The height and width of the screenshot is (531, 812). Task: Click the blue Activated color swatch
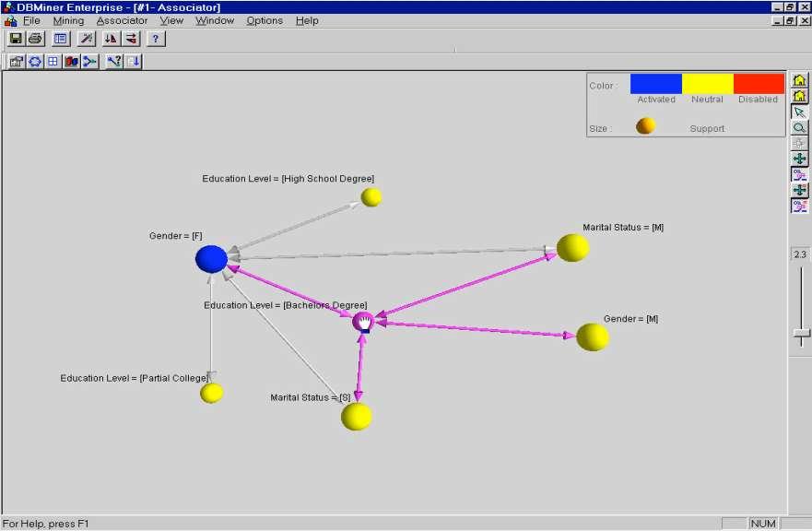655,83
